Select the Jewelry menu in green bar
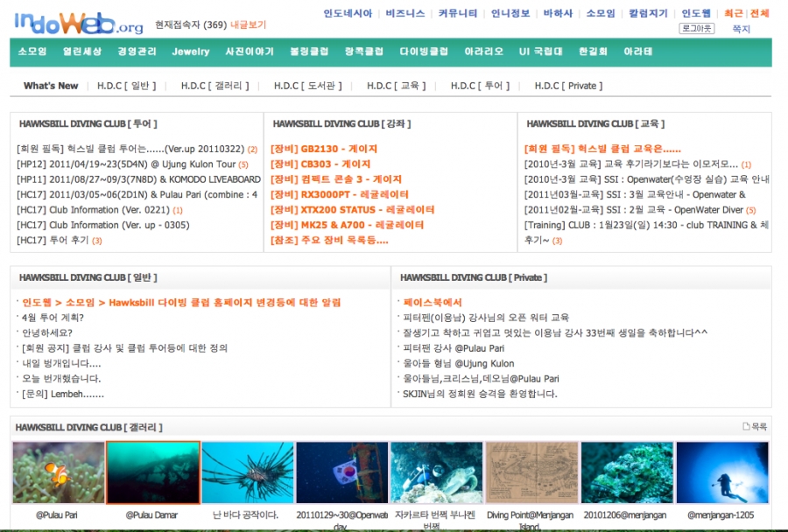 190,52
